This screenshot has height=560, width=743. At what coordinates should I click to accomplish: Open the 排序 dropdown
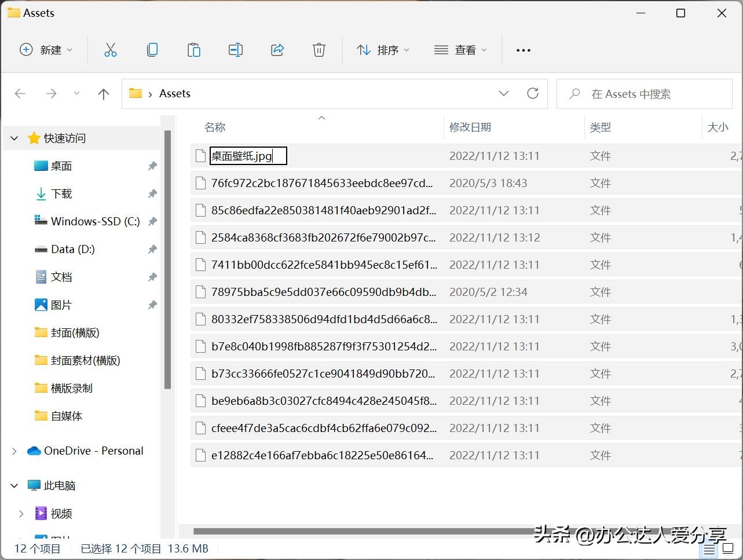(x=383, y=50)
